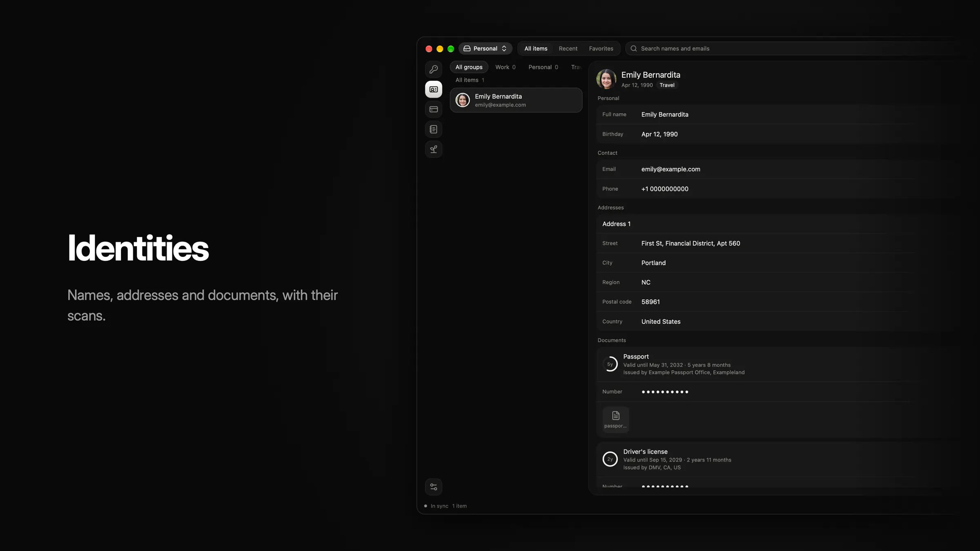
Task: Open the passwords (key) sidebar section
Action: [433, 69]
